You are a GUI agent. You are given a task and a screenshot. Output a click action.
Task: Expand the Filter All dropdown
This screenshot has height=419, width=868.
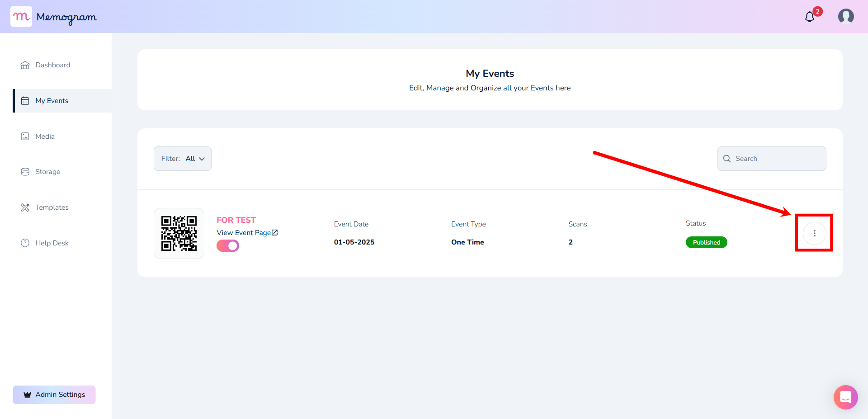(x=183, y=159)
